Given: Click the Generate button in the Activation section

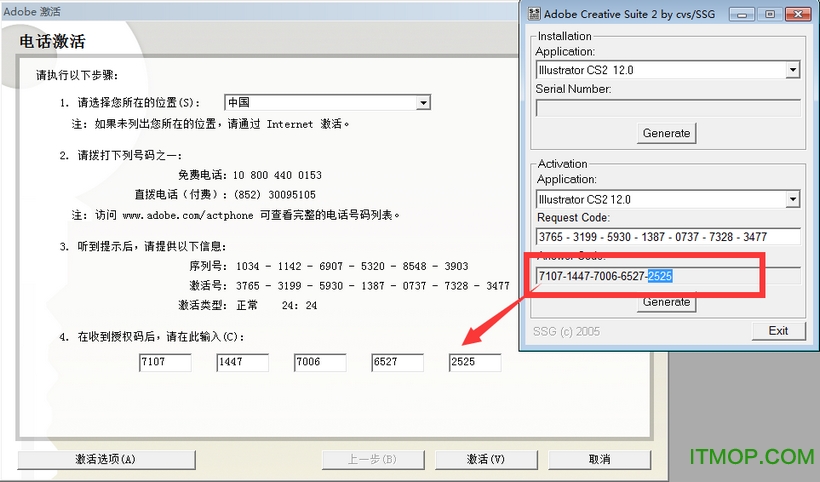Looking at the screenshot, I should click(666, 302).
